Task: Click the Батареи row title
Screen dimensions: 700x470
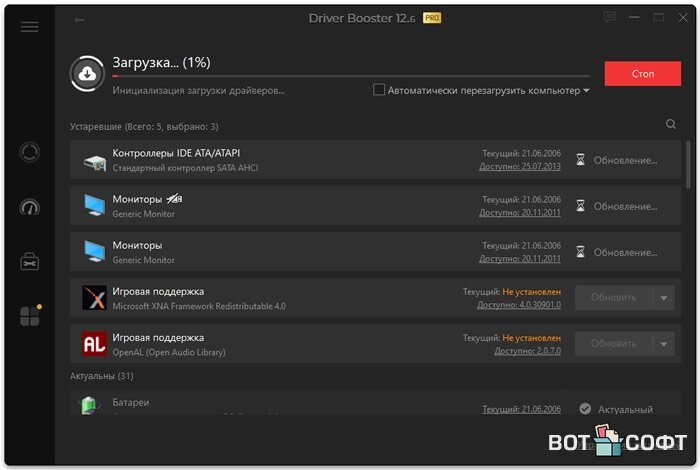Action: (131, 402)
